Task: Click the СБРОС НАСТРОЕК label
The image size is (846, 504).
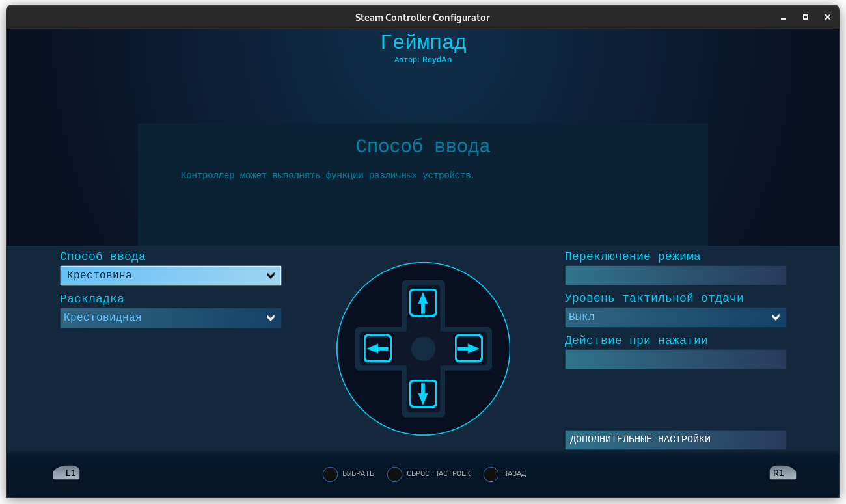Action: 439,474
